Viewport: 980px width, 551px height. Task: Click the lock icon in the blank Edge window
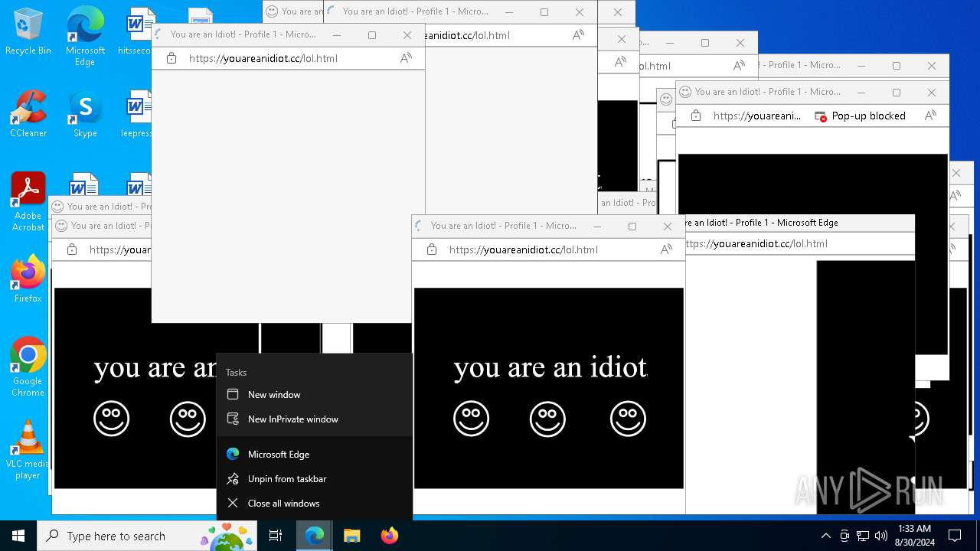click(x=171, y=58)
